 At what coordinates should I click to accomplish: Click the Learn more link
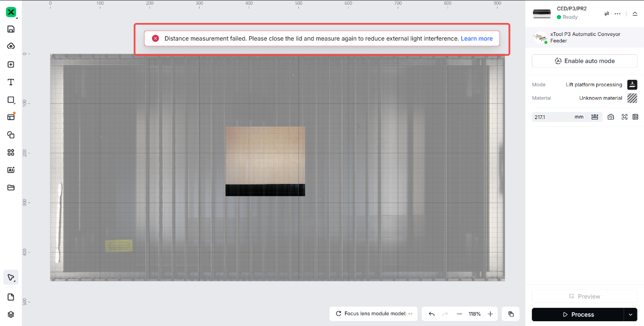477,39
